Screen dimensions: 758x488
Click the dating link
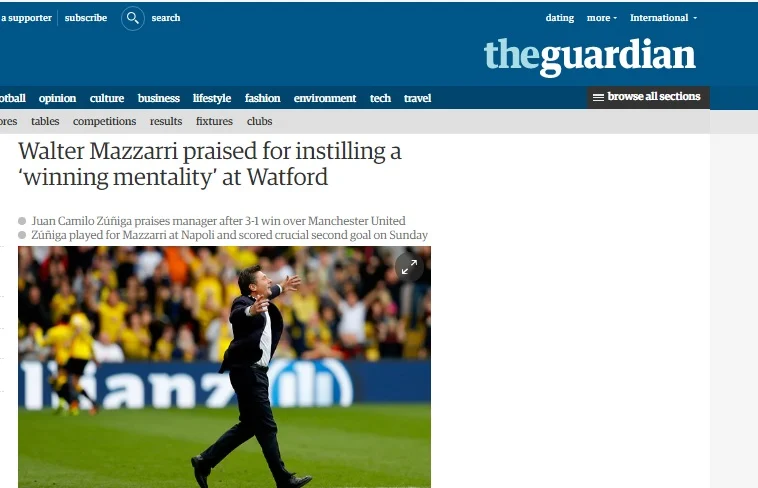tap(560, 18)
